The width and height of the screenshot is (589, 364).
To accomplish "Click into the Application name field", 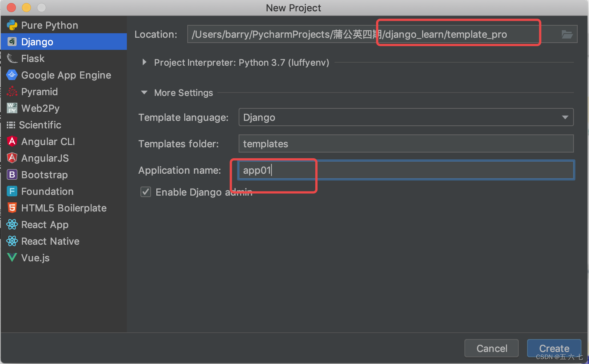I will pos(406,170).
